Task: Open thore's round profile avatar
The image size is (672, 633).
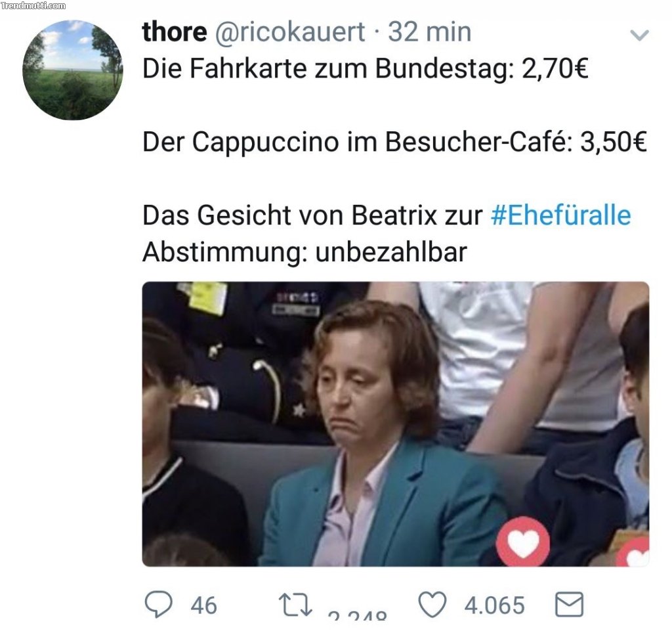Action: pyautogui.click(x=73, y=70)
